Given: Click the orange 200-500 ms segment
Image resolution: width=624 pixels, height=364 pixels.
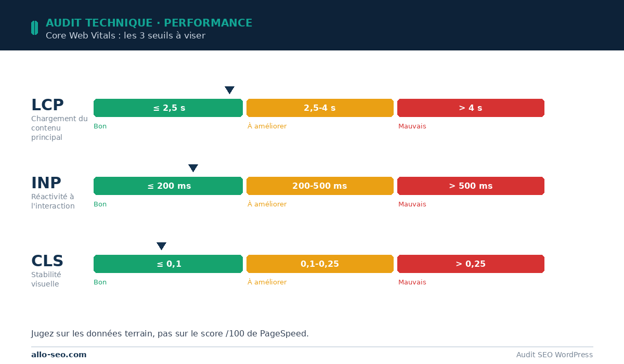Looking at the screenshot, I should pos(320,186).
